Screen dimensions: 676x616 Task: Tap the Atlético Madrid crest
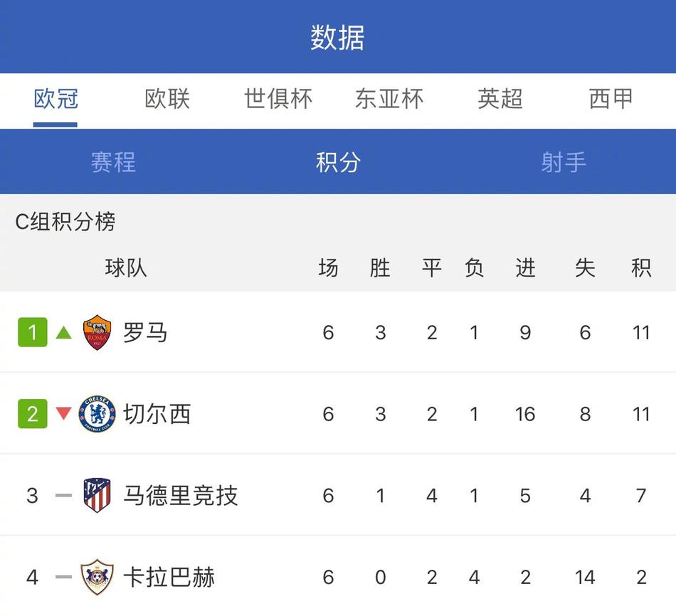[x=97, y=495]
